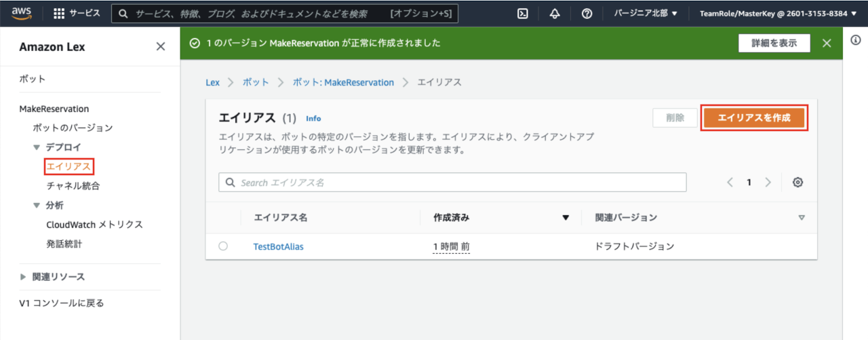Open 発話統計 in the sidebar
868x340 pixels.
[64, 244]
